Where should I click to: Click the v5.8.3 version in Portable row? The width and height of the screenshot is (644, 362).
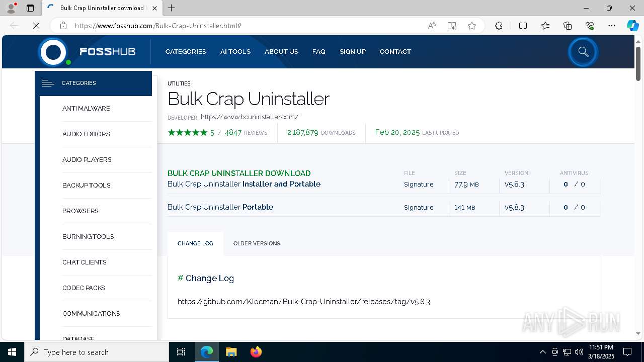[514, 208]
